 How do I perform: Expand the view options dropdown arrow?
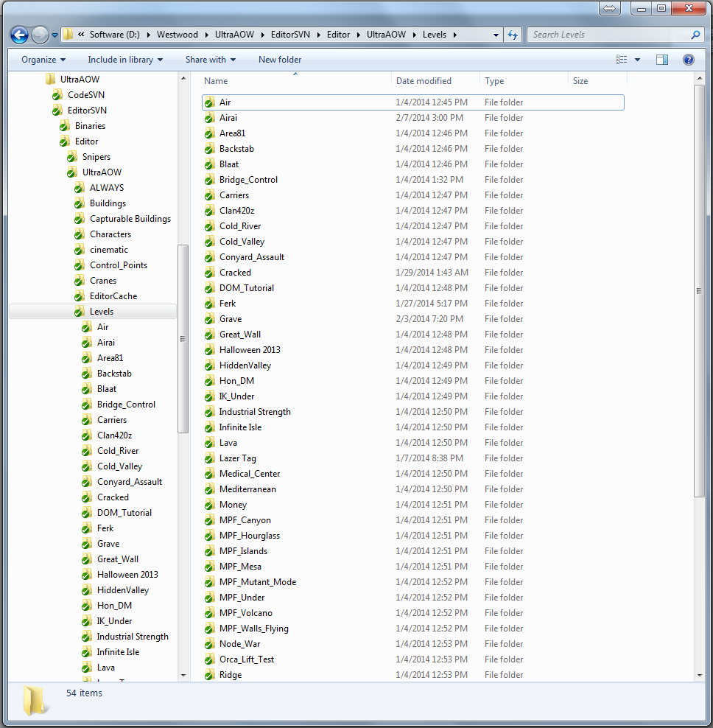[x=637, y=60]
